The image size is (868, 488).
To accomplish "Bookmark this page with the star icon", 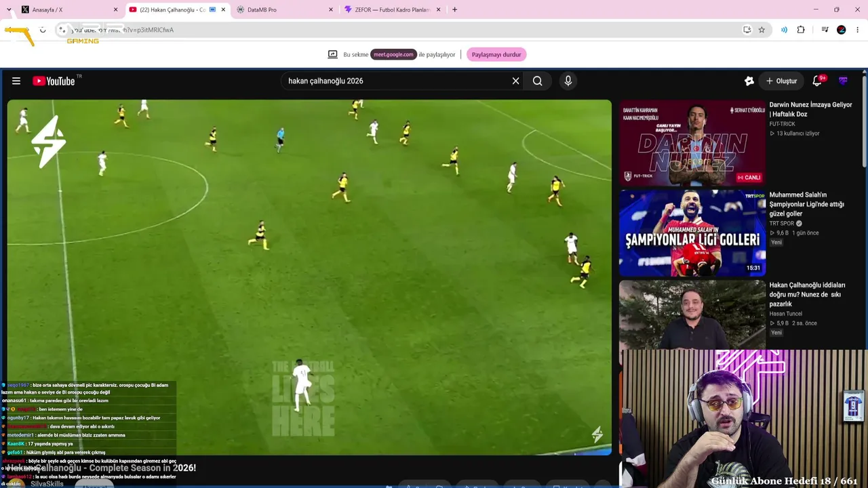I will pos(762,30).
